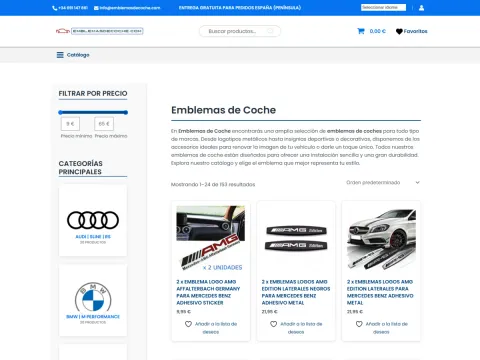Image resolution: width=480 pixels, height=360 pixels.
Task: Click Mostrando 1–24 de 153 resultados text
Action: (x=213, y=184)
